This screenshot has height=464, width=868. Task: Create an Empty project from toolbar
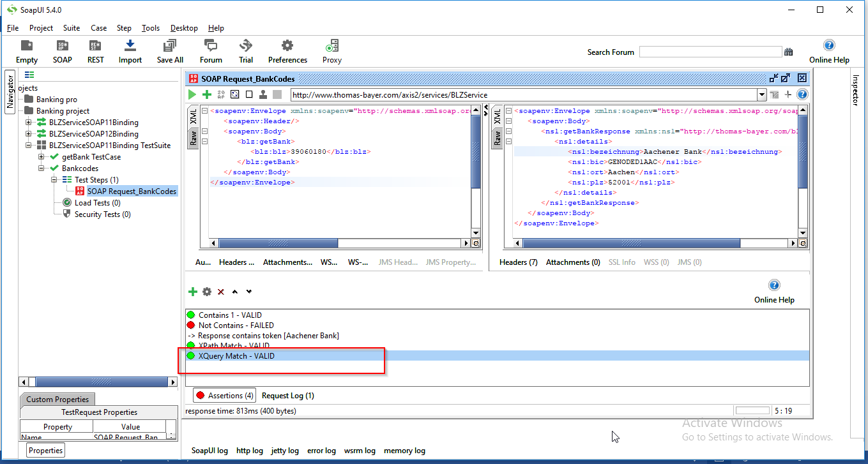point(27,51)
